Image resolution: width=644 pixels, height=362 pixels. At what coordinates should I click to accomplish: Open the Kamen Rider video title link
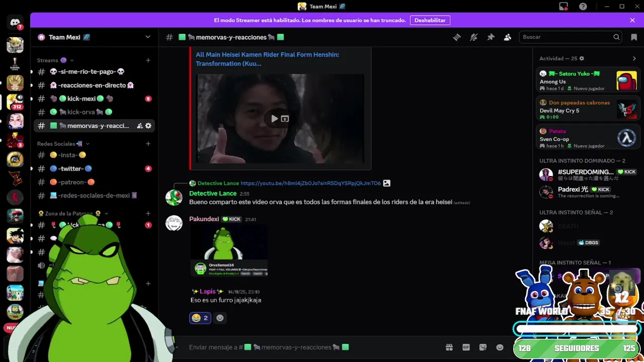[x=267, y=59]
